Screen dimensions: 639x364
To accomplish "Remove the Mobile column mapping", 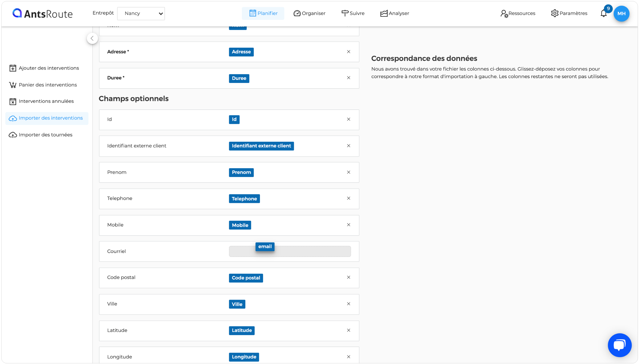I will coord(349,225).
